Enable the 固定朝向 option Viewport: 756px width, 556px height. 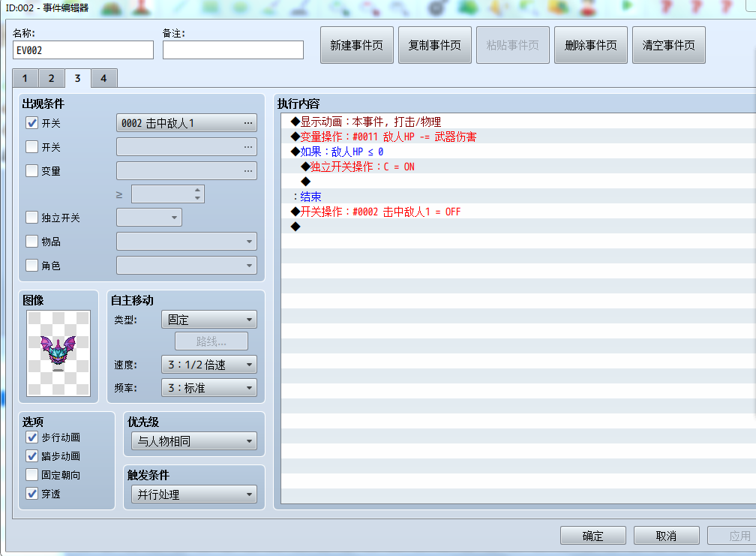click(x=31, y=475)
